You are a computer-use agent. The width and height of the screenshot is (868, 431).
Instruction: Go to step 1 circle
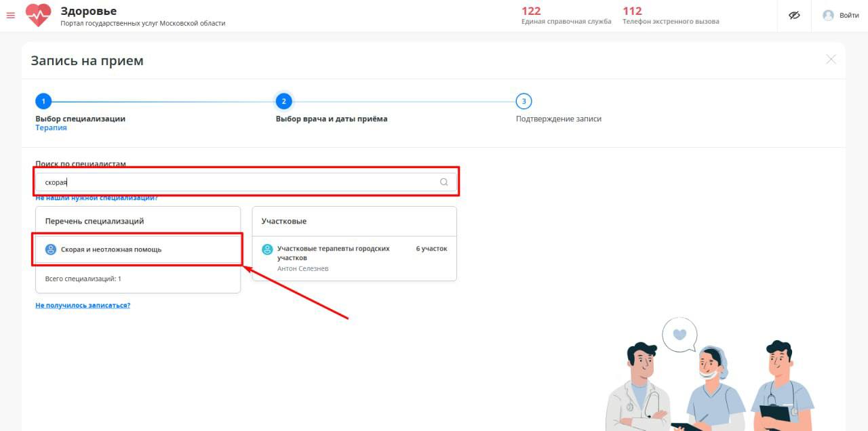tap(43, 102)
